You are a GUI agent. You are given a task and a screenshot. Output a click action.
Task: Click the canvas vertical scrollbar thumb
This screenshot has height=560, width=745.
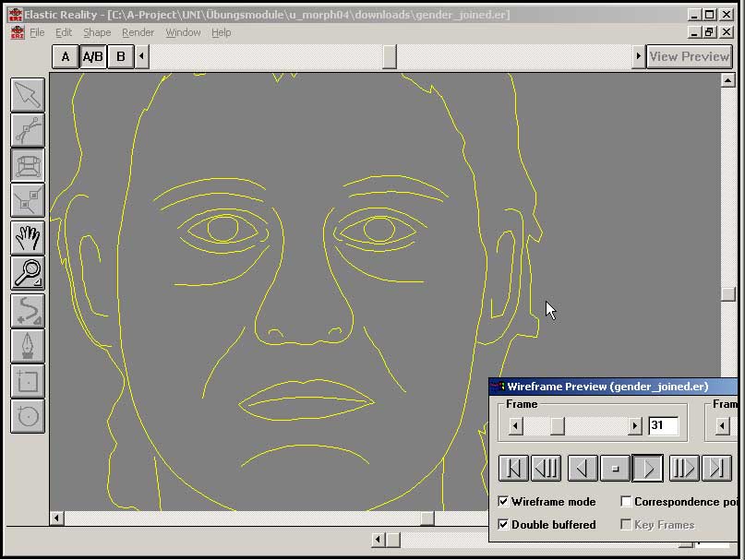click(x=727, y=294)
